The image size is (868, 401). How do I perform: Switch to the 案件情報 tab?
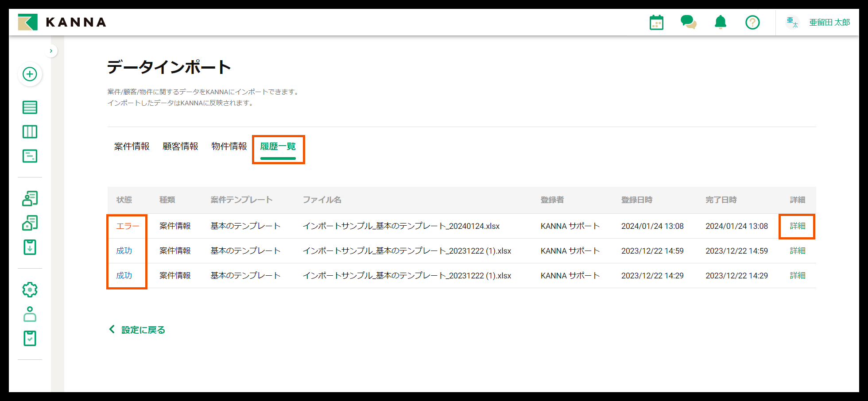pyautogui.click(x=132, y=146)
